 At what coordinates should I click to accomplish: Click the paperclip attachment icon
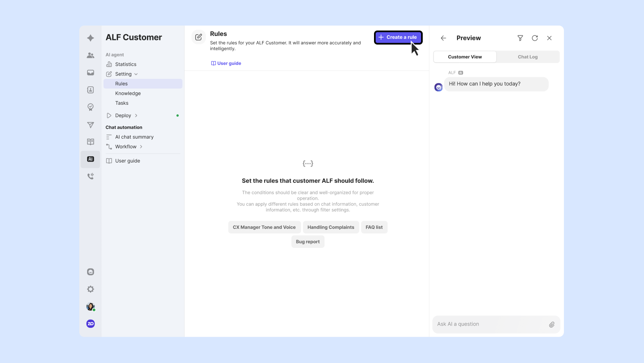552,325
